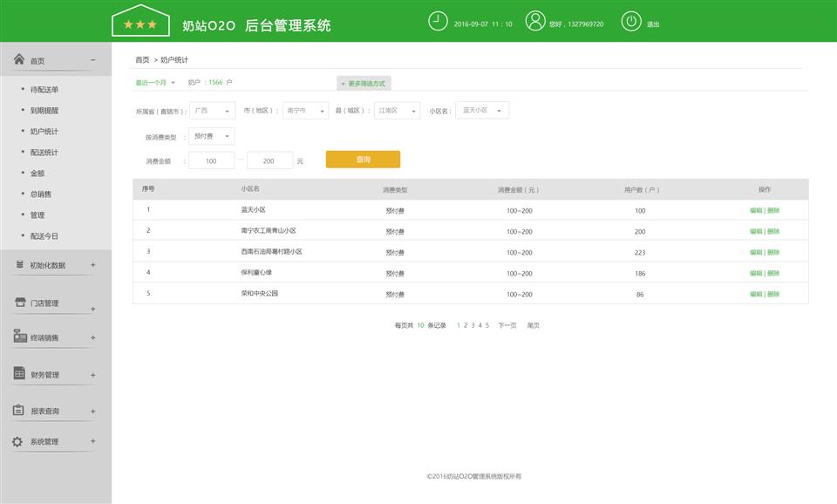
Task: Expand the 财务管理 menu section
Action: [x=93, y=375]
